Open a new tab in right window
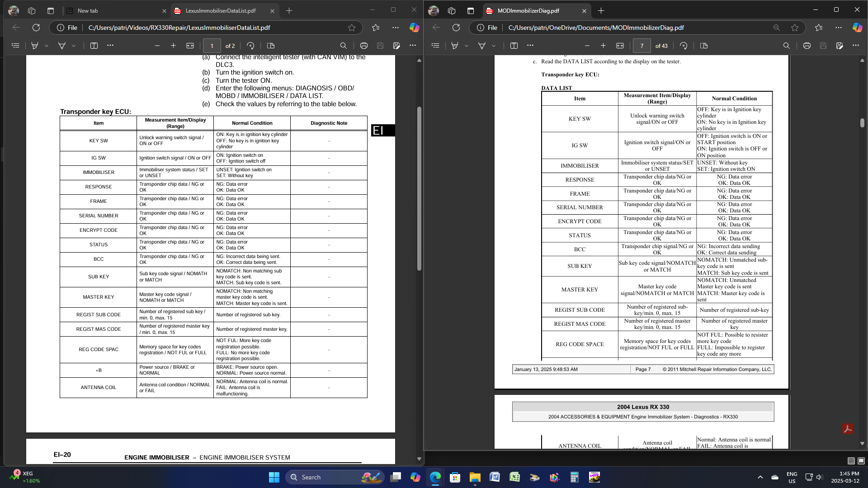868x488 pixels. point(601,10)
